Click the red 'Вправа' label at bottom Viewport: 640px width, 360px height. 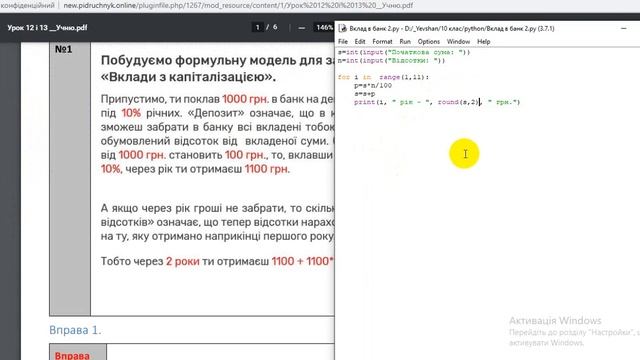point(72,355)
